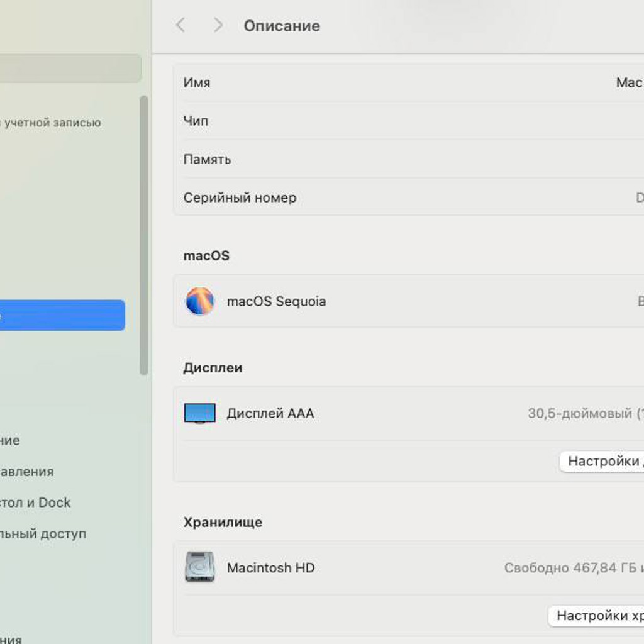The image size is (644, 644).
Task: Click the Macintosh HD drive icon
Action: [x=200, y=567]
